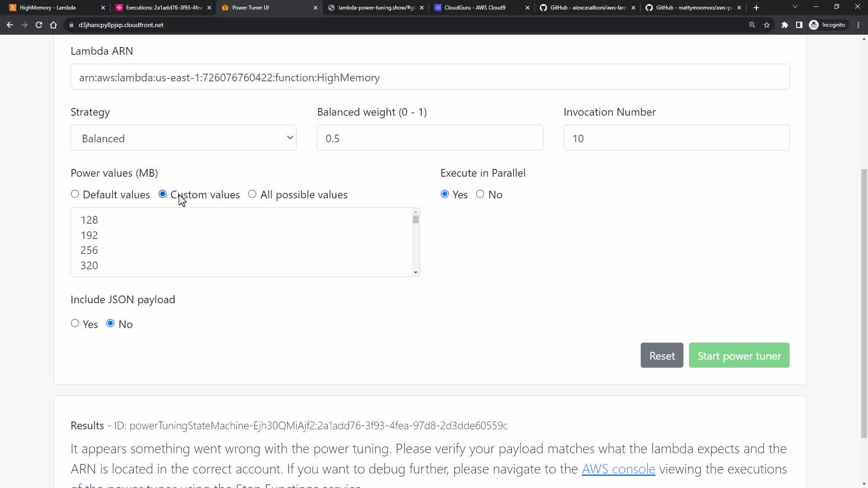Toggle the side panel icon
This screenshot has width=868, height=488.
tap(799, 25)
